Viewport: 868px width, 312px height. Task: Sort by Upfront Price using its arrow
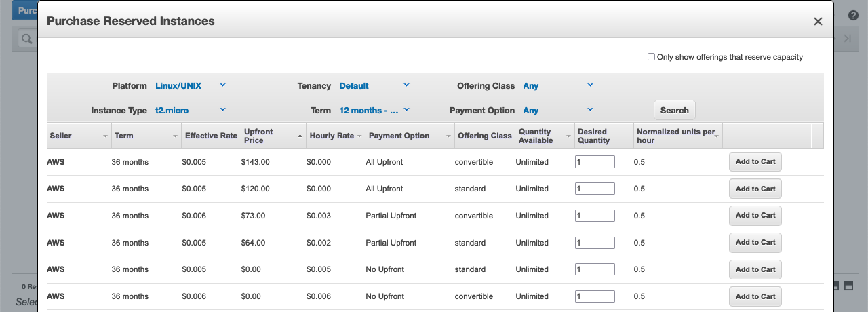[x=300, y=136]
